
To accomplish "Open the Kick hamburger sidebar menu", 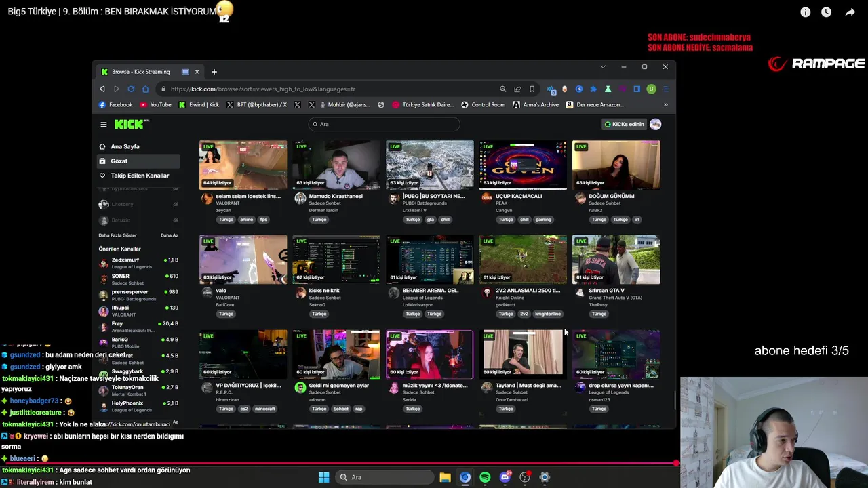I will tap(104, 124).
